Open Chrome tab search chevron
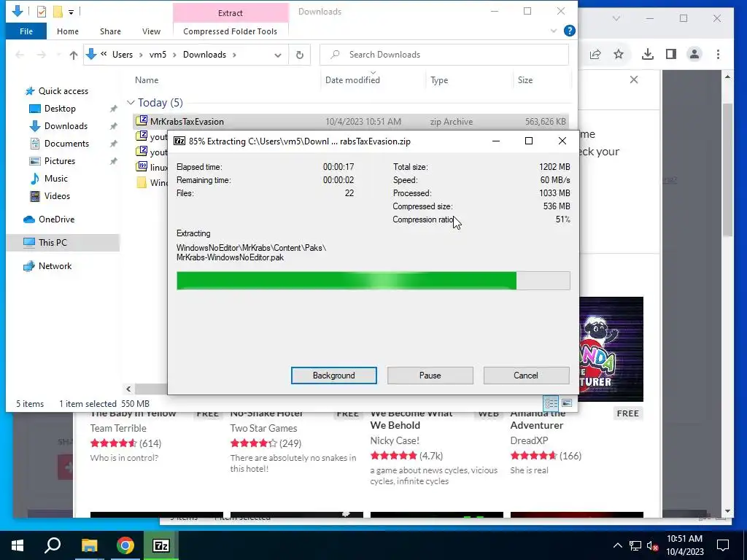Screen dimensions: 747x560 pyautogui.click(x=616, y=18)
